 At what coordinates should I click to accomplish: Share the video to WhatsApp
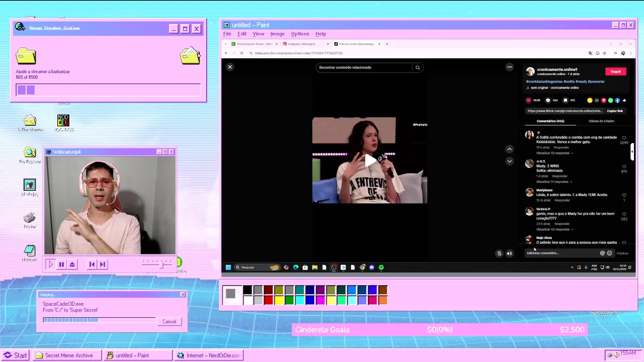pos(610,100)
